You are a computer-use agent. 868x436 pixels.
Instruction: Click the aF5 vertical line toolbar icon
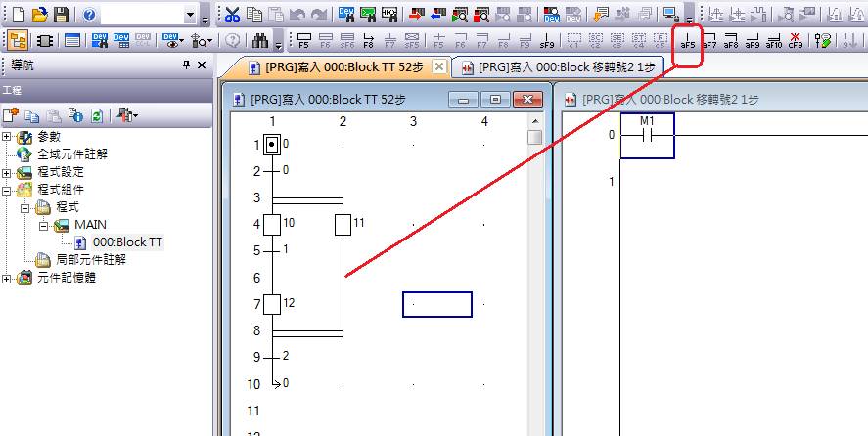click(688, 41)
